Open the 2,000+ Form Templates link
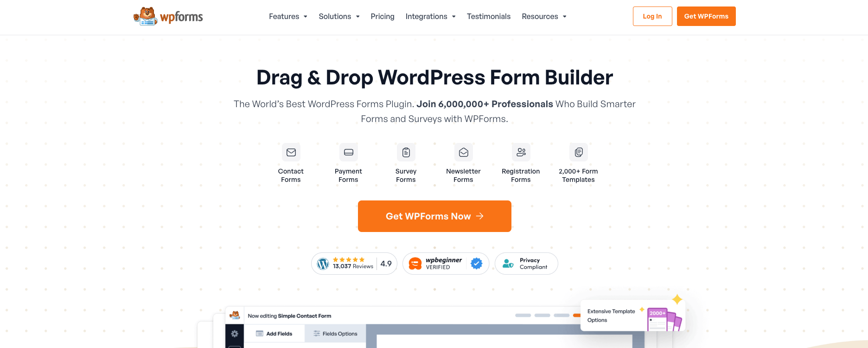 [578, 175]
